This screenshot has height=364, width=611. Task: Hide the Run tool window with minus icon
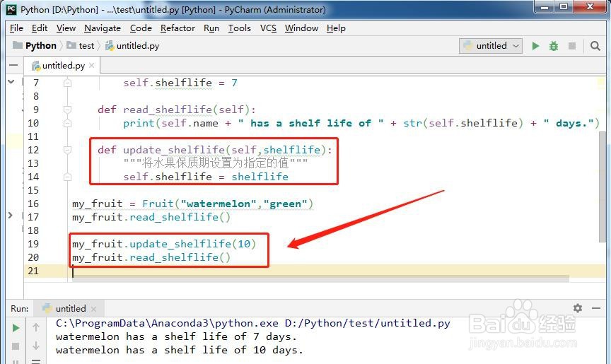click(x=596, y=308)
